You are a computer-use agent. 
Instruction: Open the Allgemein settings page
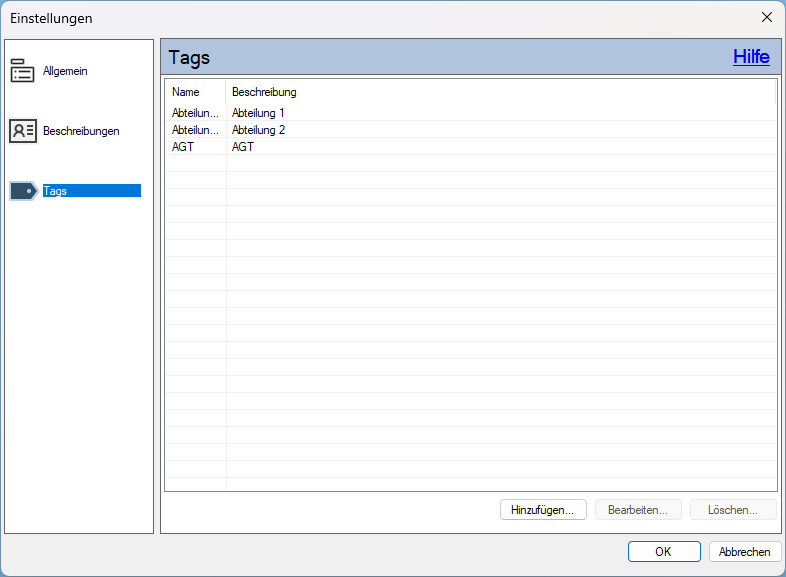point(65,71)
